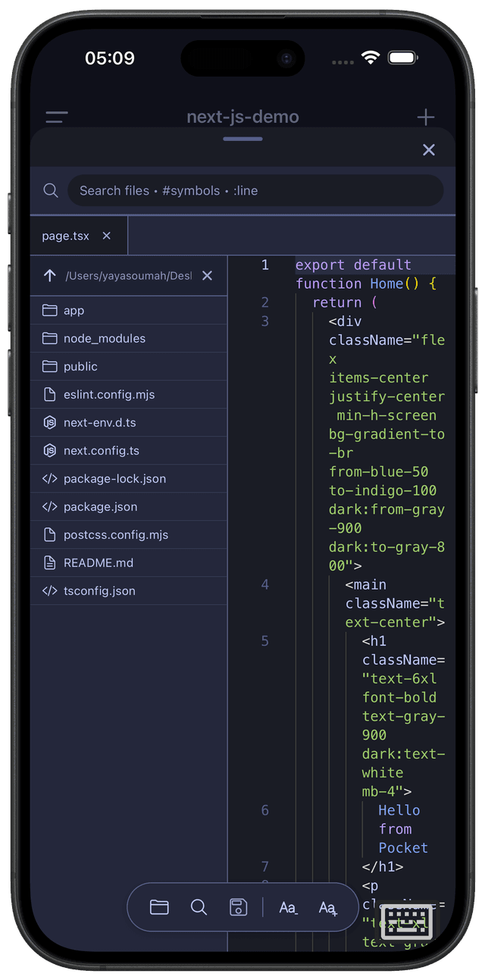Open the file browser icon in bottom toolbar
The image size is (485, 980).
click(x=159, y=907)
